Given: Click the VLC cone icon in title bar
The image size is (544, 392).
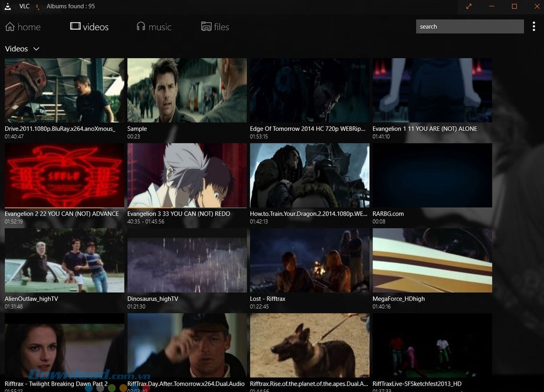Looking at the screenshot, I should click(8, 6).
